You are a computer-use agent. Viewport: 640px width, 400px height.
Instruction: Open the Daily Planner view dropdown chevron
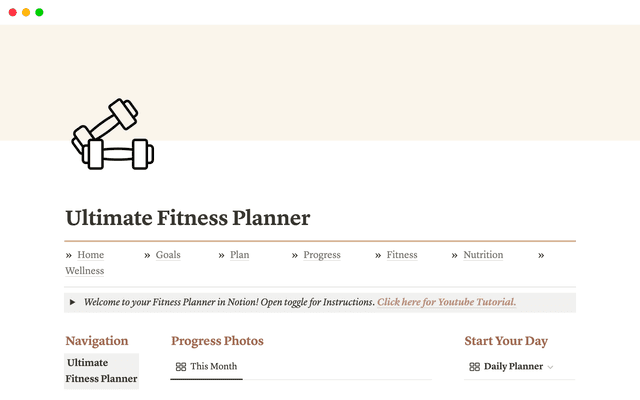[x=551, y=367]
